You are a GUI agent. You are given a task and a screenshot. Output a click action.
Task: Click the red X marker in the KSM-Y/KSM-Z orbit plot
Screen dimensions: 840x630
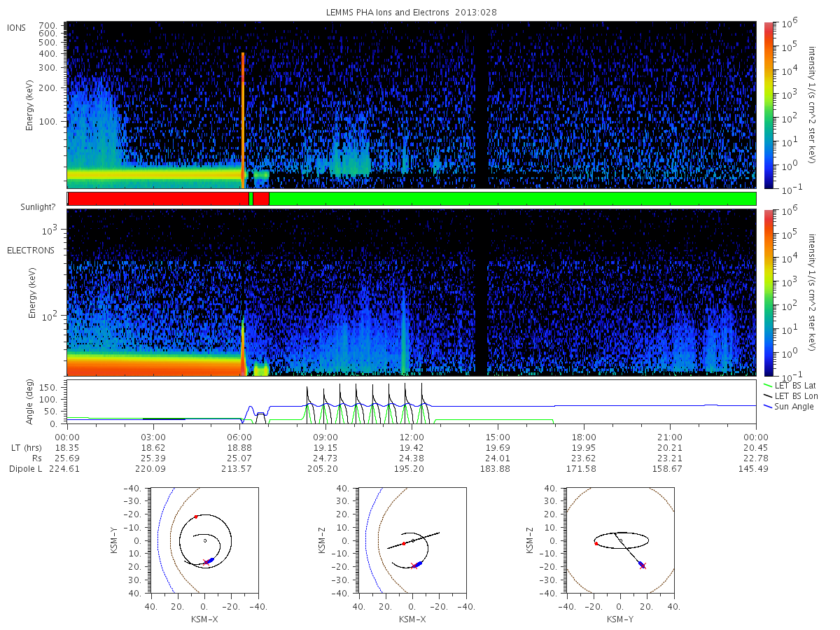(643, 566)
